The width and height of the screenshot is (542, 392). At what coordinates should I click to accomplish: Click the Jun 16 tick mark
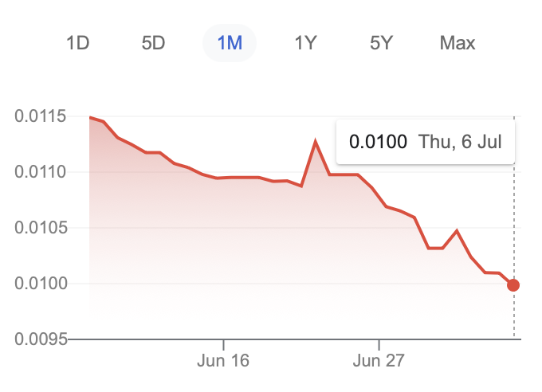(224, 345)
